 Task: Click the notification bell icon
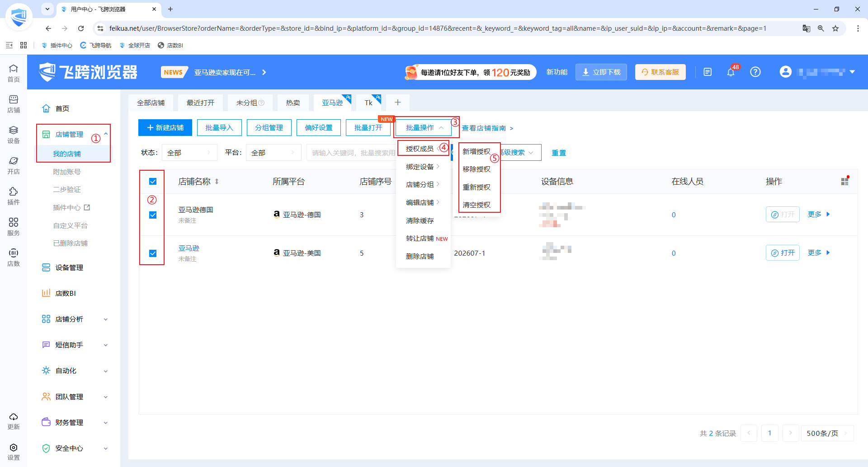coord(731,72)
